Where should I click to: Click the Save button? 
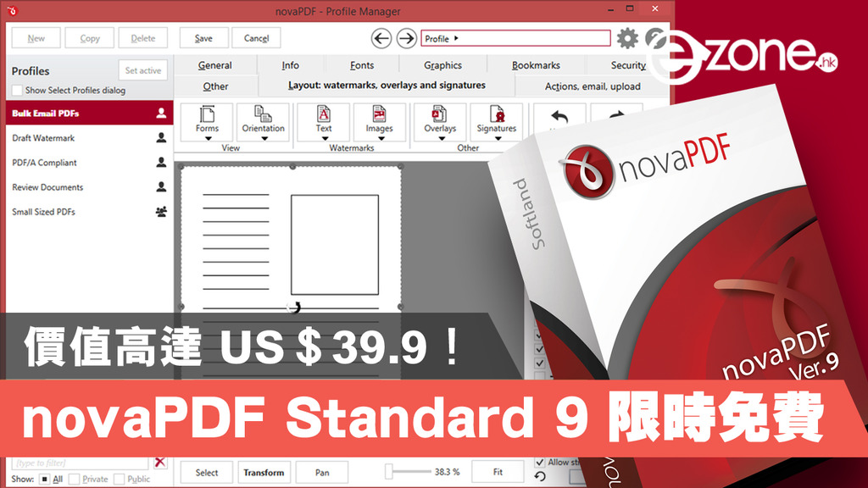[x=203, y=37]
